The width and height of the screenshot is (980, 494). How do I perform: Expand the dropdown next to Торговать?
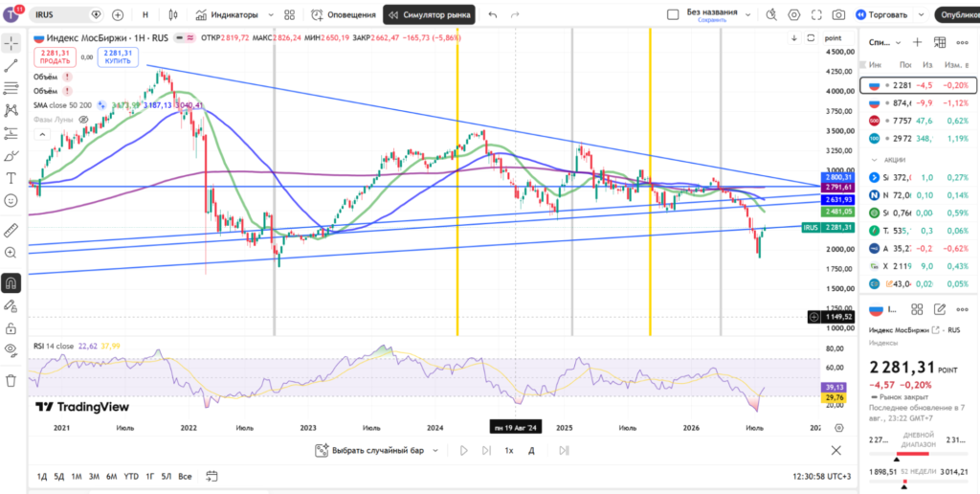click(x=920, y=14)
